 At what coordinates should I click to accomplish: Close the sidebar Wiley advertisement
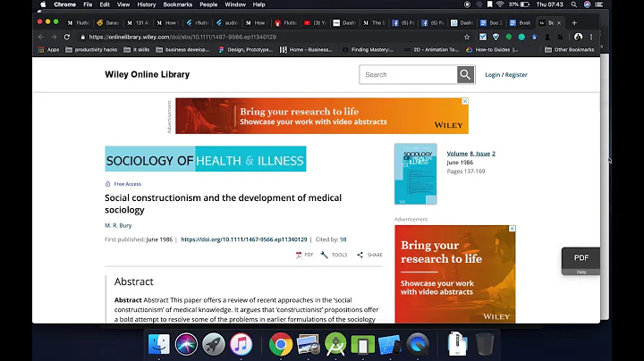[x=512, y=229]
